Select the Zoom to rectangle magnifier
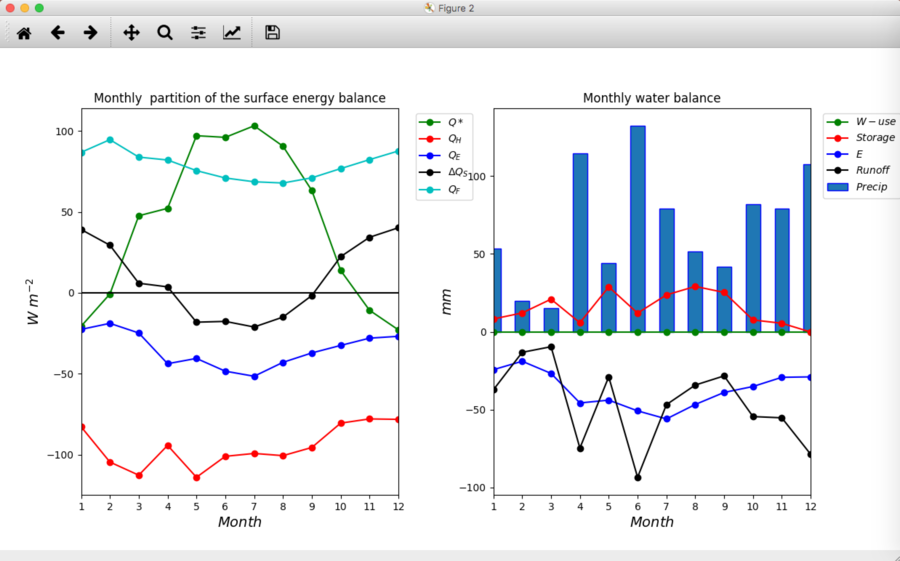The height and width of the screenshot is (561, 900). click(x=165, y=33)
